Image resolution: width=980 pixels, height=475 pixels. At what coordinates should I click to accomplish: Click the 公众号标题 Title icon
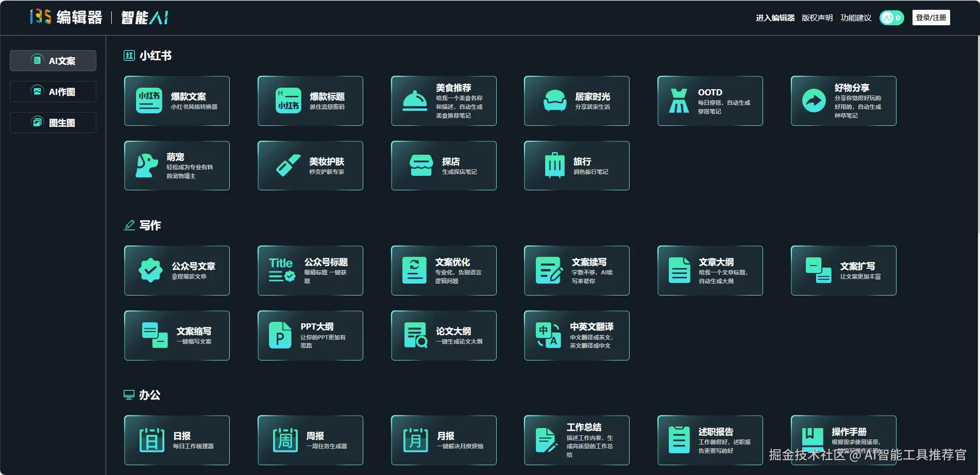click(x=282, y=270)
